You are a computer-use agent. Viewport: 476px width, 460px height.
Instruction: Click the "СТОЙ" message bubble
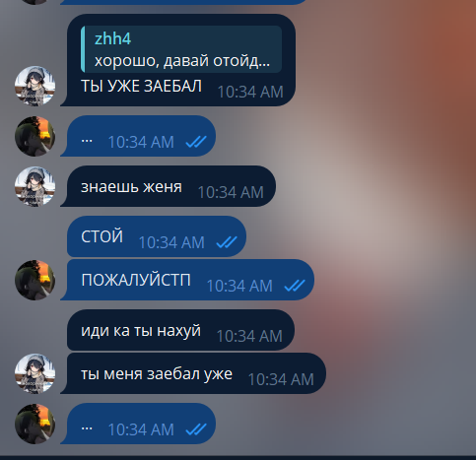157,236
